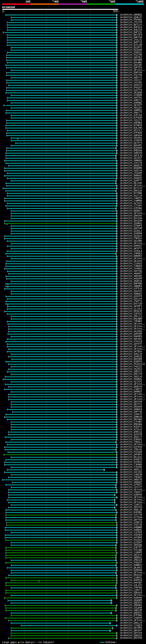This screenshot has width=146, height=644.
Task: Select hit label UniRef100_Q4UGT4
Action: [x=131, y=85]
